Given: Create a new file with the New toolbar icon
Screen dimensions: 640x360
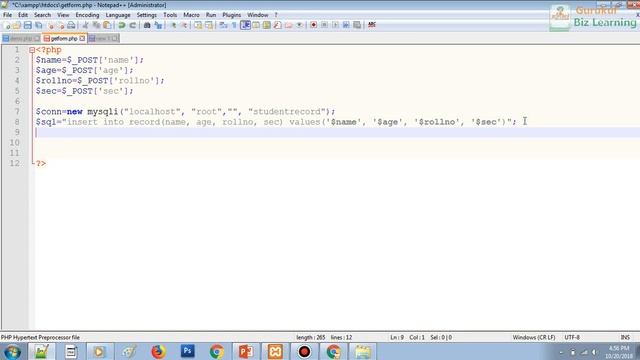Looking at the screenshot, I should (x=7, y=25).
